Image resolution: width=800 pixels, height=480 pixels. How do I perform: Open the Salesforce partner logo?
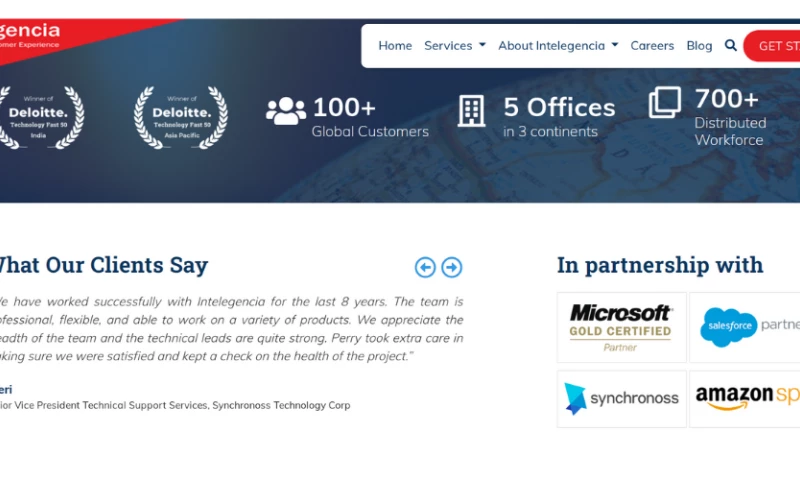(x=745, y=327)
